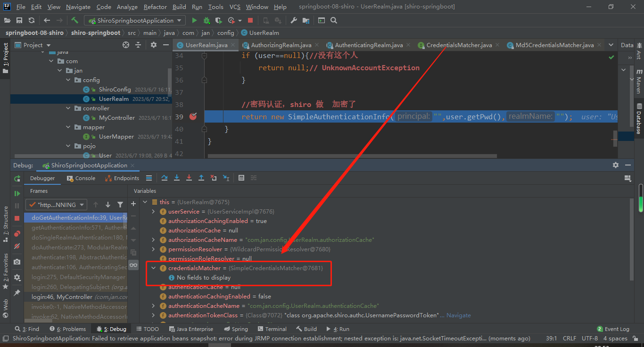Show hidden editor tabs dropdown arrow
Viewport: 644px width, 347px height.
(611, 45)
